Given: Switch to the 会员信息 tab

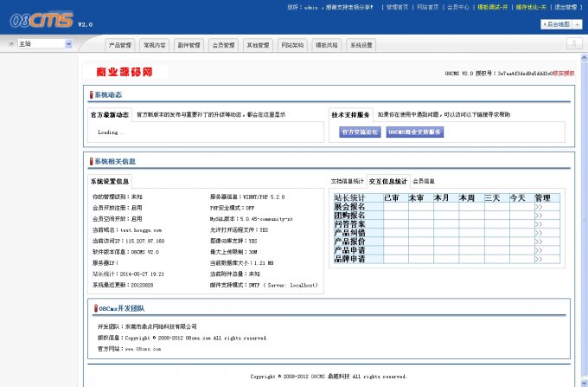Looking at the screenshot, I should tap(424, 181).
